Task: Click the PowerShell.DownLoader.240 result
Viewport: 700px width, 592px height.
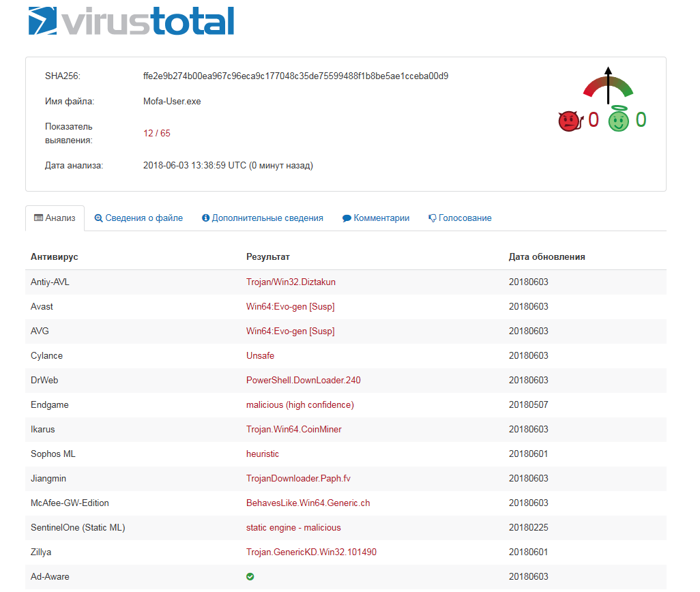Action: tap(303, 380)
